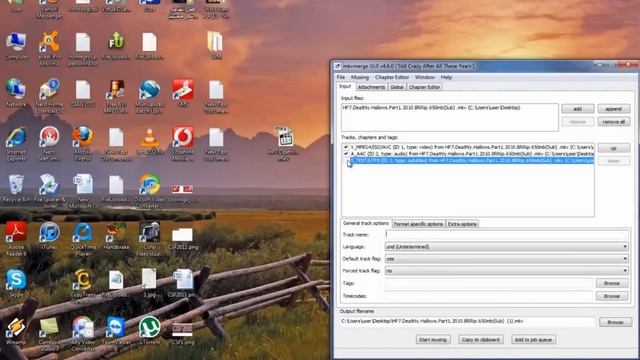Launch Nero StartSmart shortcut

click(x=49, y=143)
